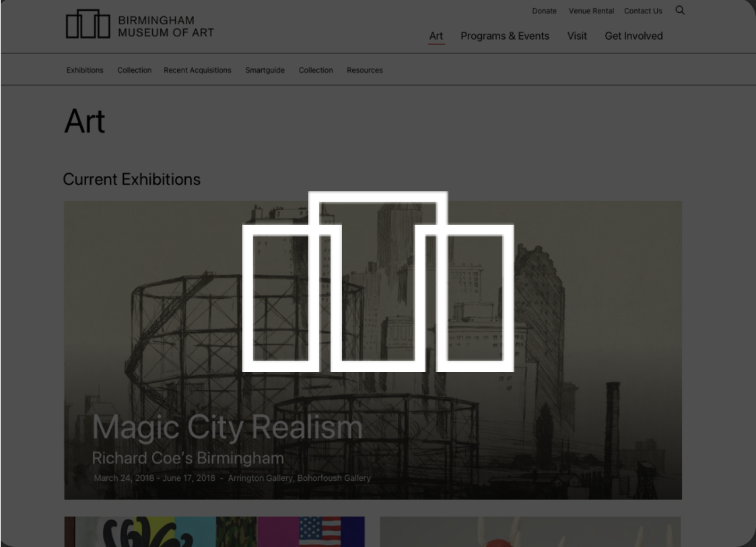This screenshot has height=547, width=756.
Task: Open the red sculpture exhibition thumbnail
Action: pos(530,532)
